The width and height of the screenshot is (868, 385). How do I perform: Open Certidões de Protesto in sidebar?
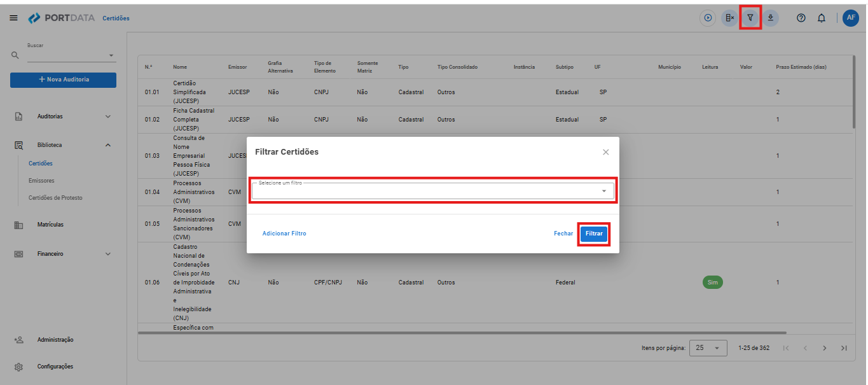55,198
